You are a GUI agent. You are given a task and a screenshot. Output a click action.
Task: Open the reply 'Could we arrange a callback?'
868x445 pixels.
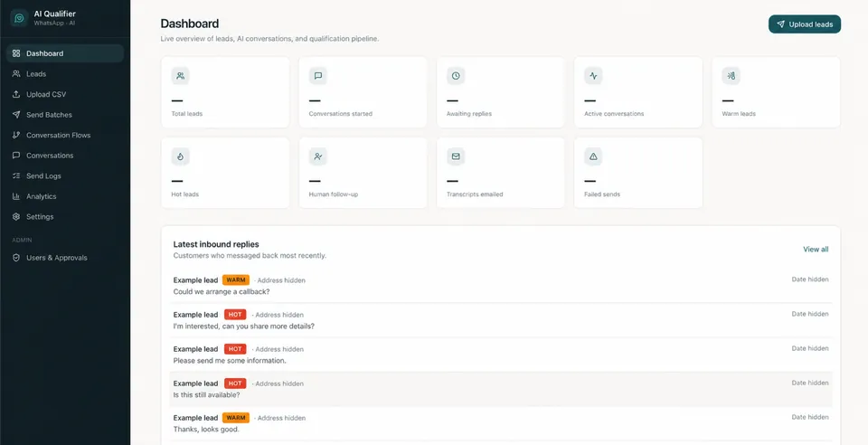[501, 286]
